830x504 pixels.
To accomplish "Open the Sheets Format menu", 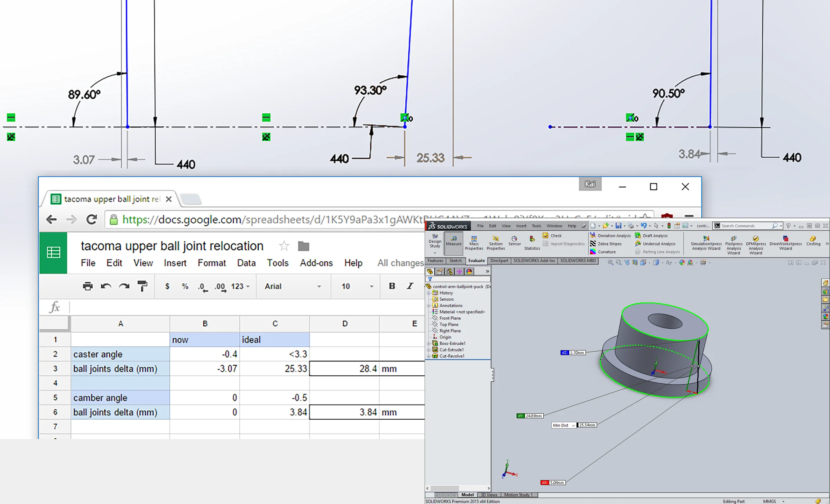I will click(x=212, y=263).
